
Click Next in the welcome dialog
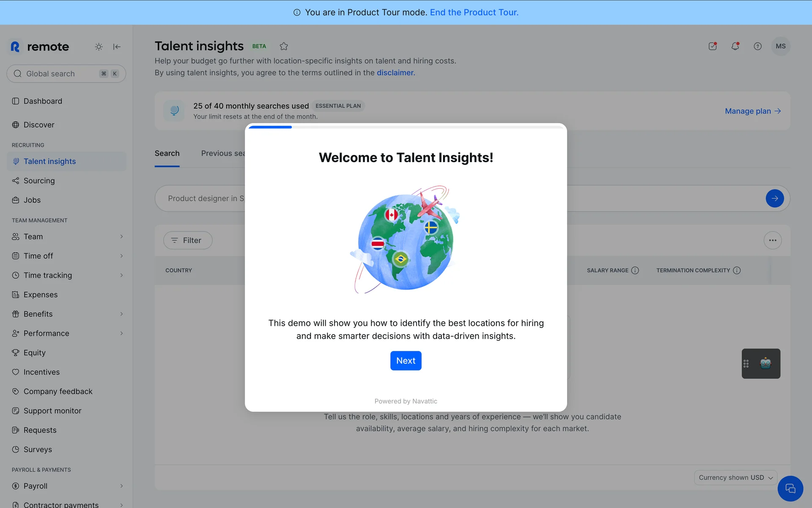[406, 361]
